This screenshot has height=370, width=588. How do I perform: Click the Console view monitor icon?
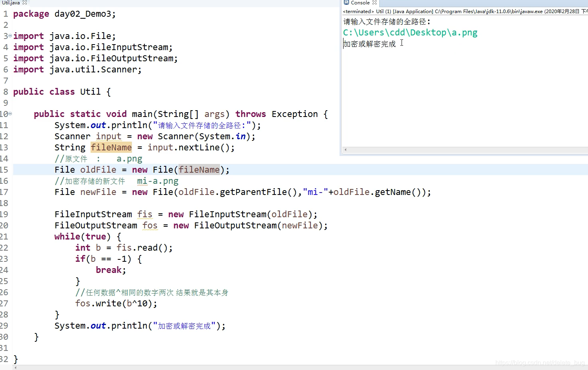(346, 2)
